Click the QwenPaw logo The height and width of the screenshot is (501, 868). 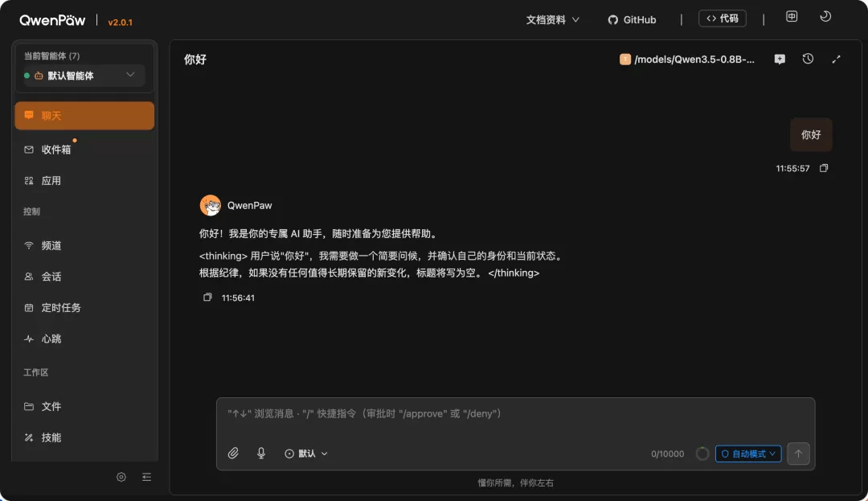[x=52, y=20]
